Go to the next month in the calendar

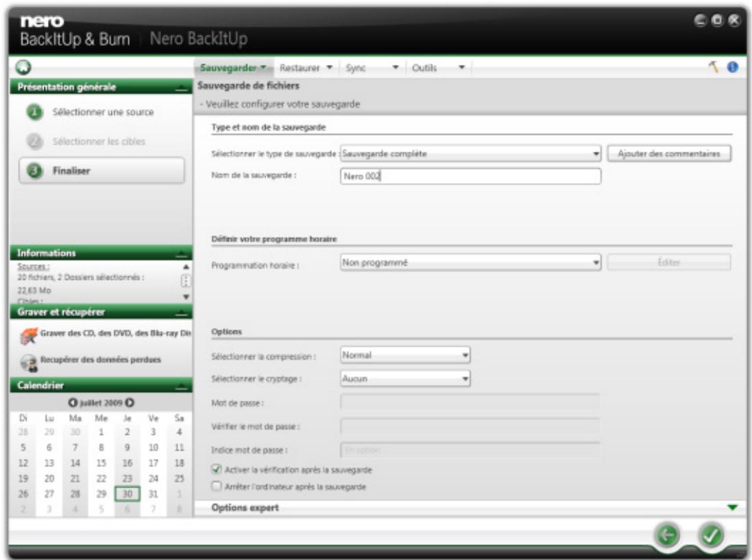coord(130,403)
